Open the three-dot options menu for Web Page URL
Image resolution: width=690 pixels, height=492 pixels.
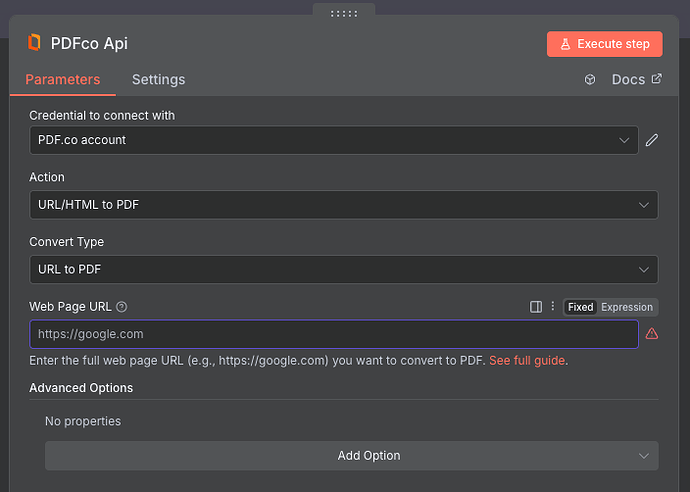(553, 306)
